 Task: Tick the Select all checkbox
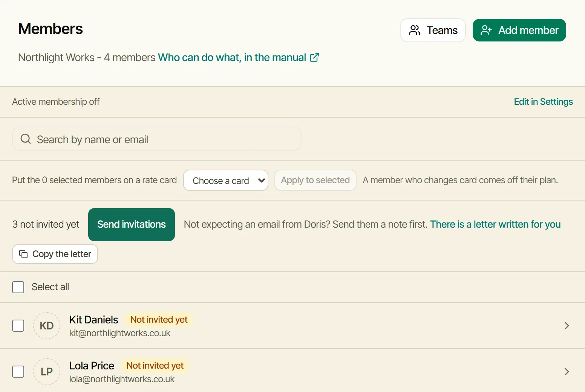(x=18, y=287)
